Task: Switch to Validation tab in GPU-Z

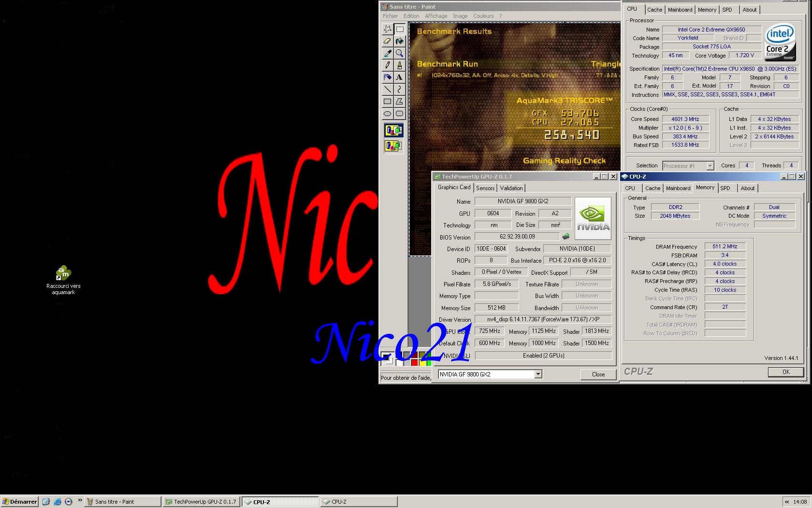Action: pos(511,188)
